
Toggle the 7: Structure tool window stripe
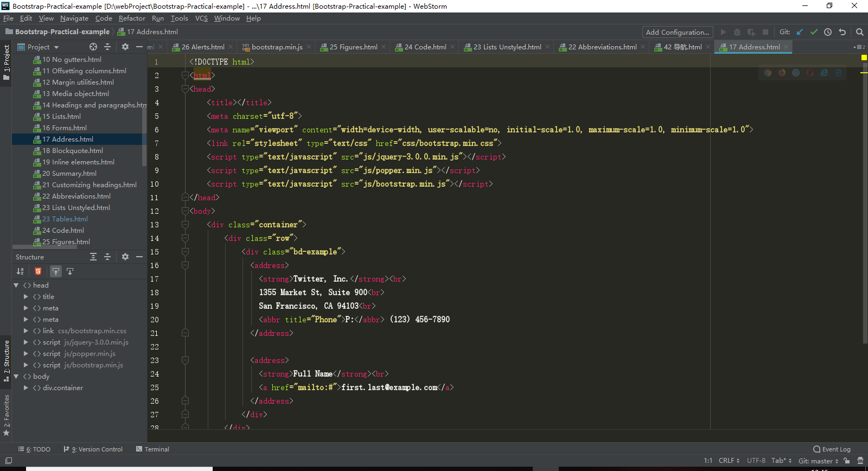click(x=6, y=360)
